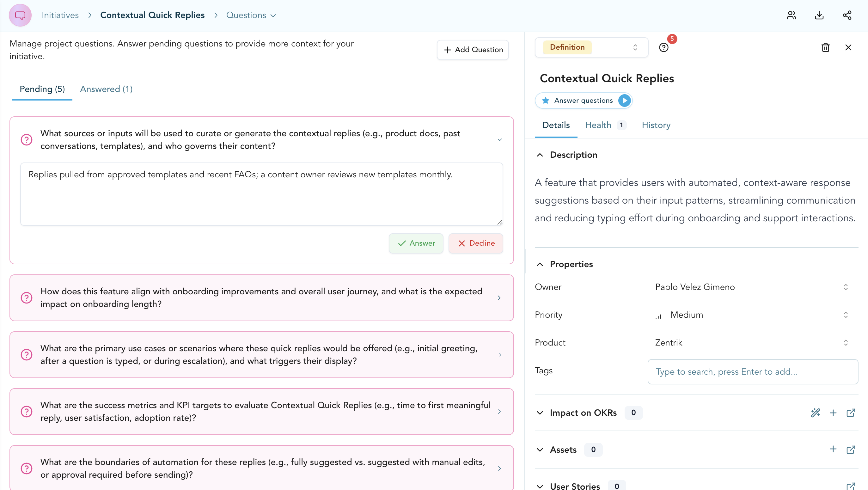Click the Tags search input field
Viewport: 868px width, 490px height.
click(752, 372)
